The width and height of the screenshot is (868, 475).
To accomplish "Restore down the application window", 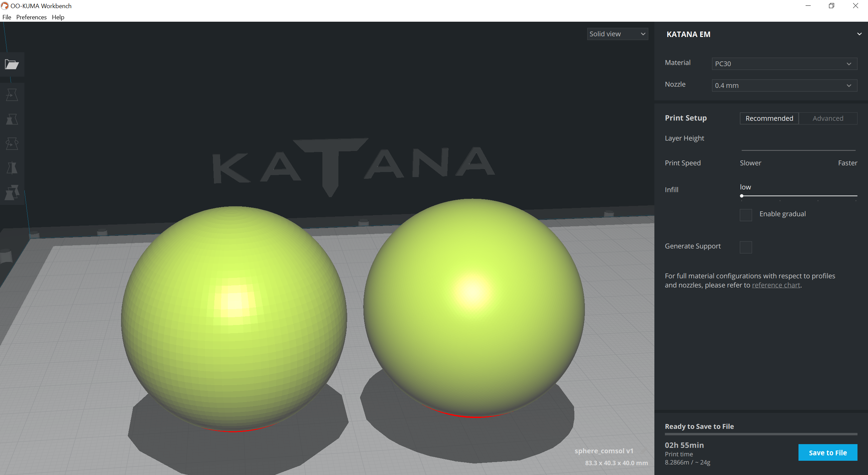I will click(831, 6).
